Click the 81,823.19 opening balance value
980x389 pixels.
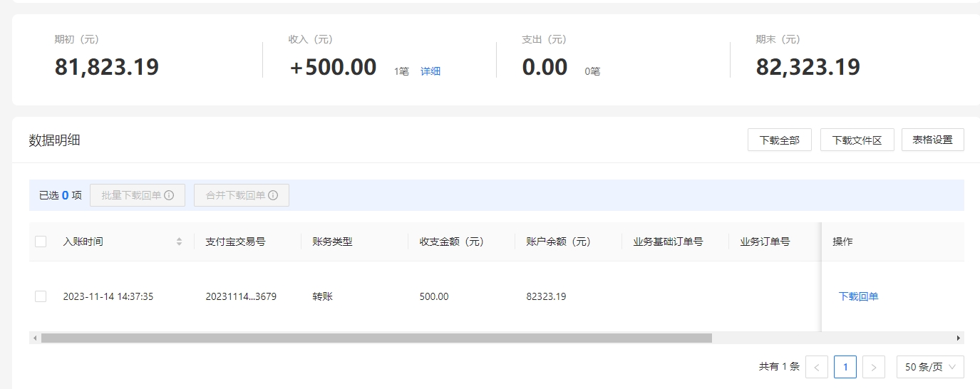pos(107,67)
